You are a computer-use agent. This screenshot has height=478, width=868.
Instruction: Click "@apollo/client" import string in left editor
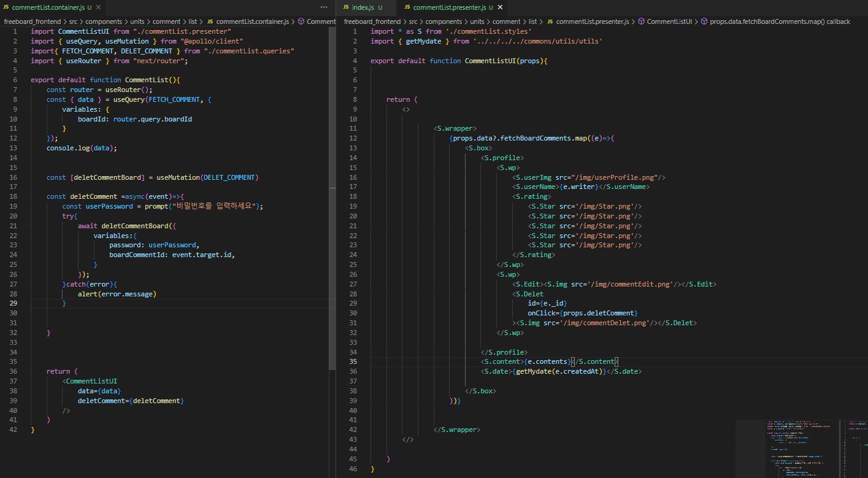click(210, 41)
